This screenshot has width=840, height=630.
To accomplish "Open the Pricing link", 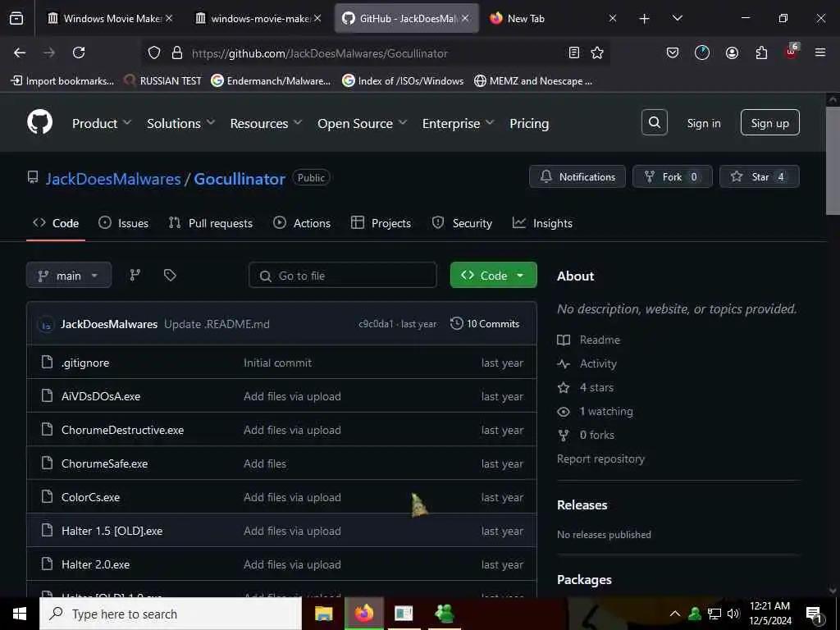I will pos(529,123).
